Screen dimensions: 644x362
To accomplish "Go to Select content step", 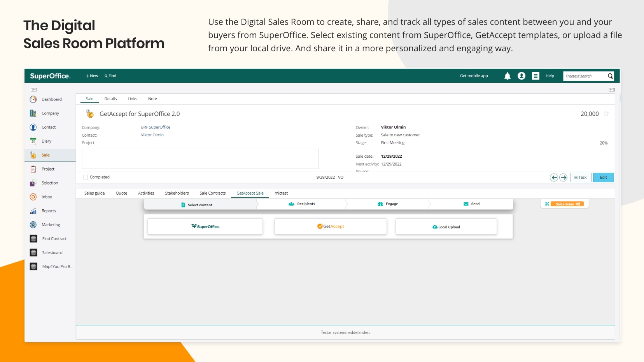I will point(200,204).
